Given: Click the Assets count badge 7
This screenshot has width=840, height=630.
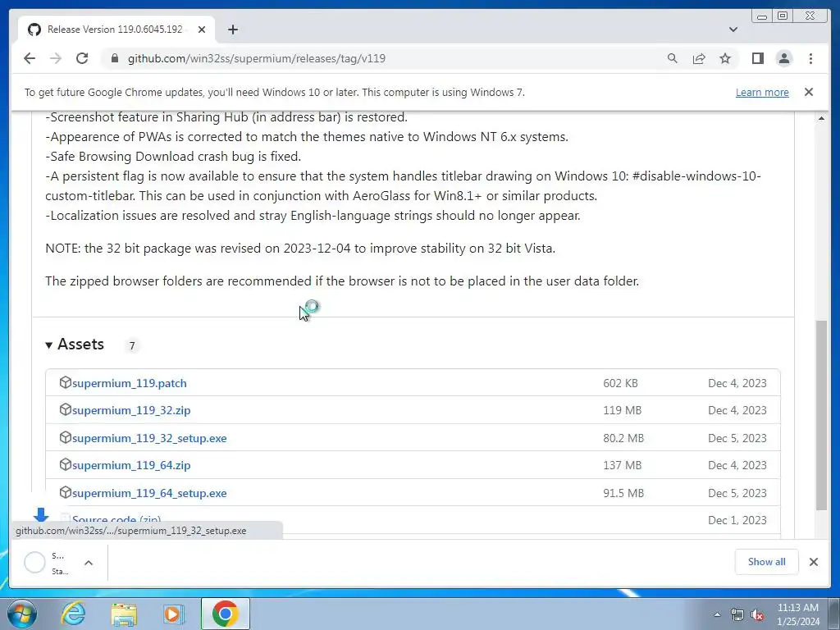Looking at the screenshot, I should pyautogui.click(x=132, y=345).
